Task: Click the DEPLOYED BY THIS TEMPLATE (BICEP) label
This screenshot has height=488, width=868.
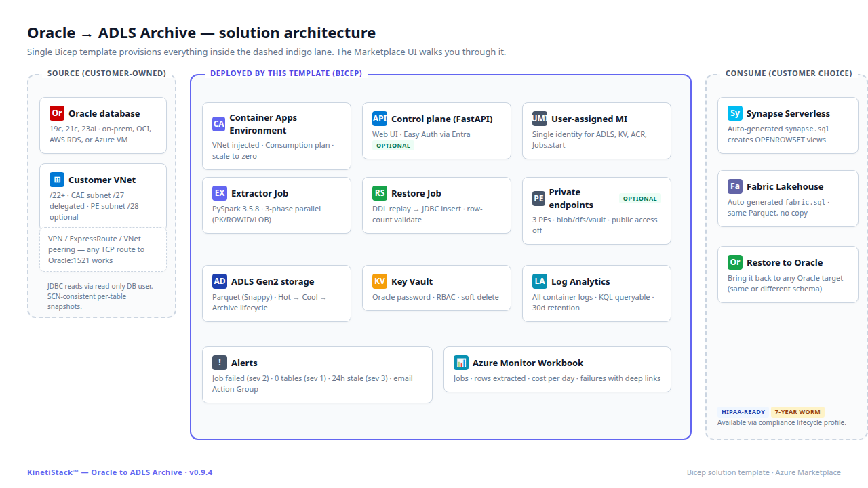Action: click(286, 73)
